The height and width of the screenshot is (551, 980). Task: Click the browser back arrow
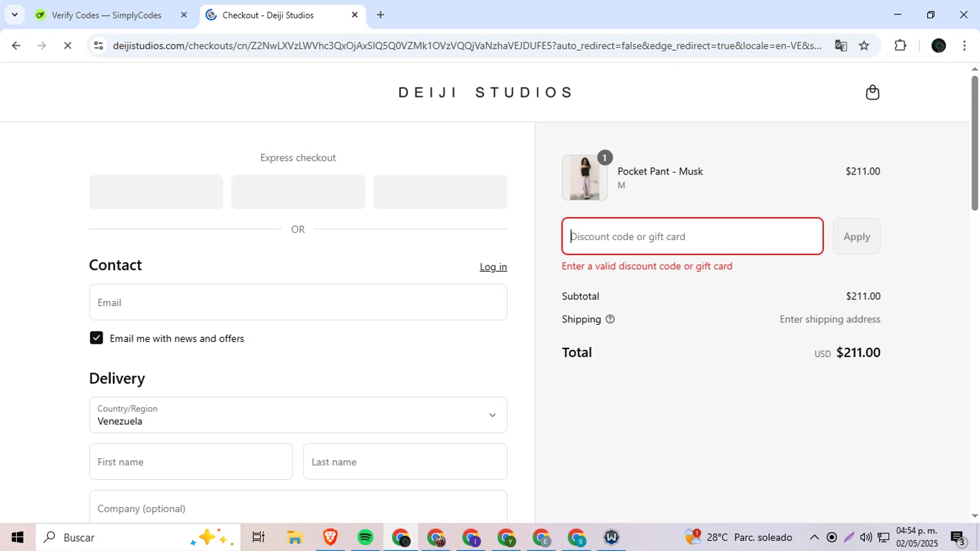16,45
